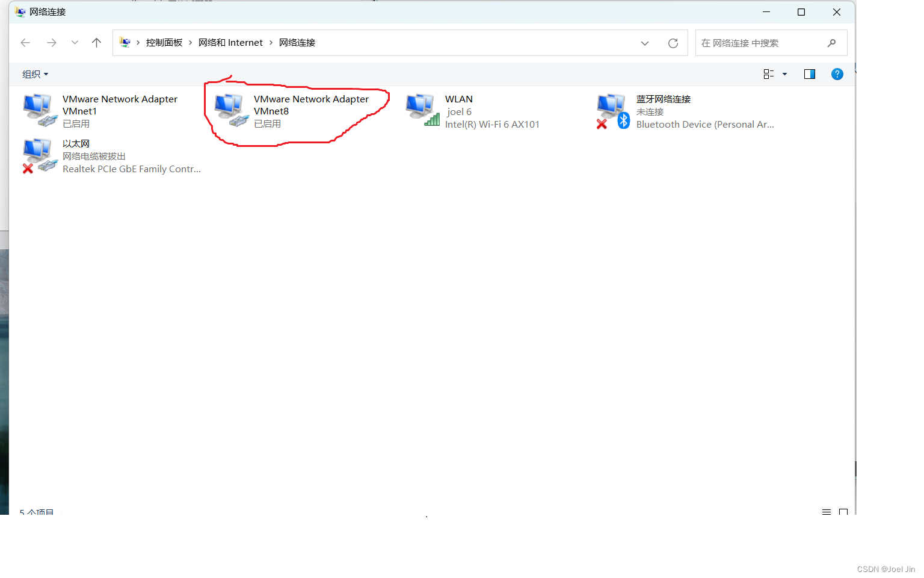This screenshot has height=578, width=924.
Task: Click Realtek PCIe GbE Family Contr... text
Action: [x=132, y=169]
